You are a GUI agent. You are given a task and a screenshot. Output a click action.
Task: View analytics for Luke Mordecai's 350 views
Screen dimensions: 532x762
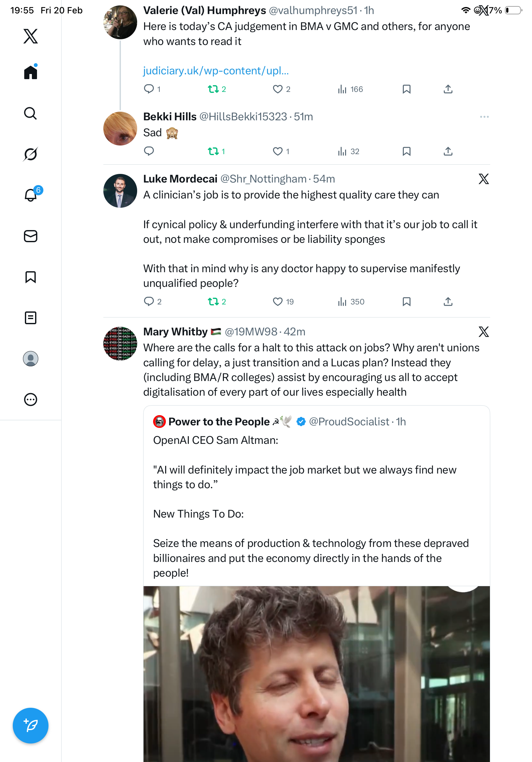click(351, 302)
